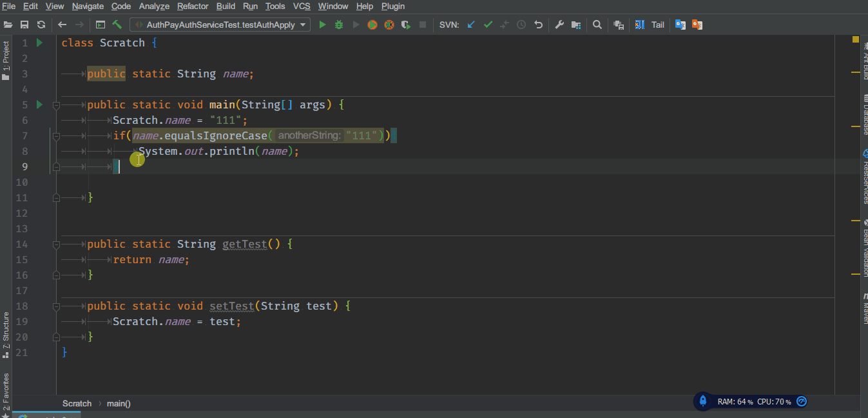
Task: Build project with the hammer icon
Action: (117, 25)
